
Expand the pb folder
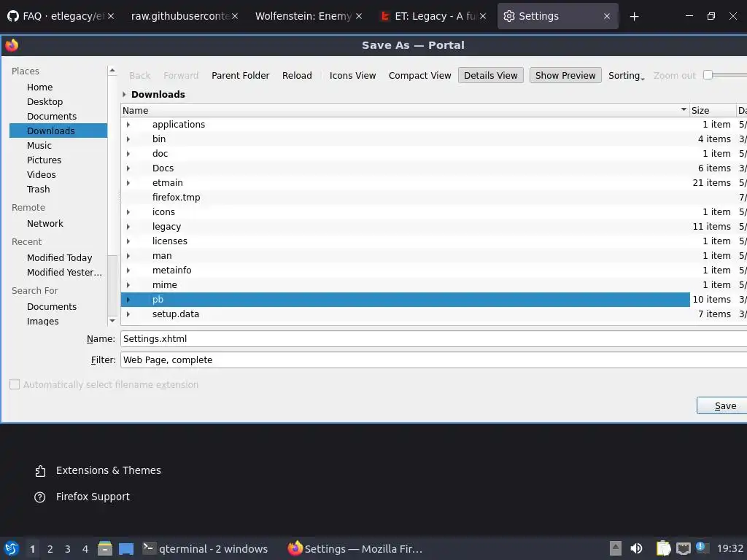coord(128,300)
